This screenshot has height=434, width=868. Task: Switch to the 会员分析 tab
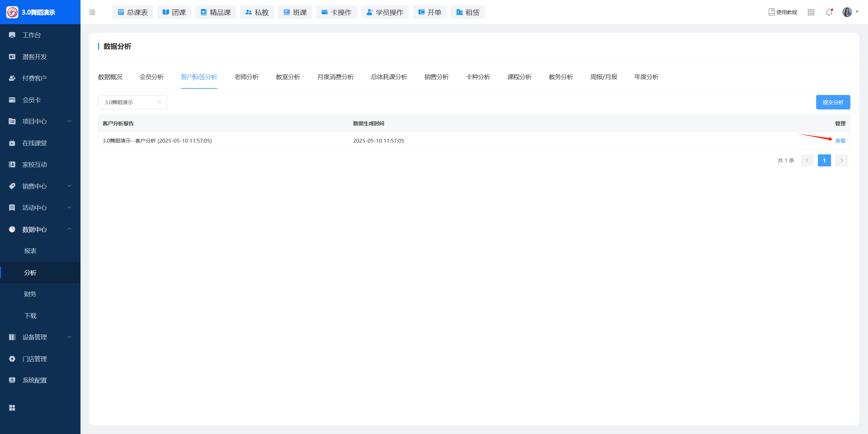click(x=151, y=77)
